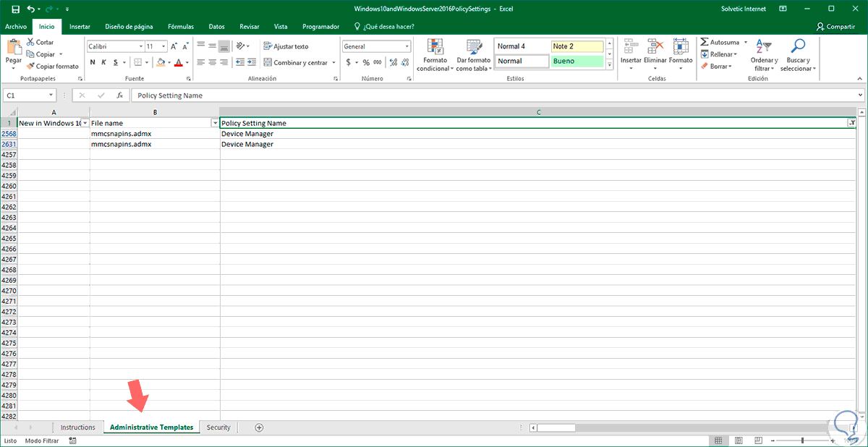Open Dar formato como tabla
The width and height of the screenshot is (868, 447).
tap(474, 55)
